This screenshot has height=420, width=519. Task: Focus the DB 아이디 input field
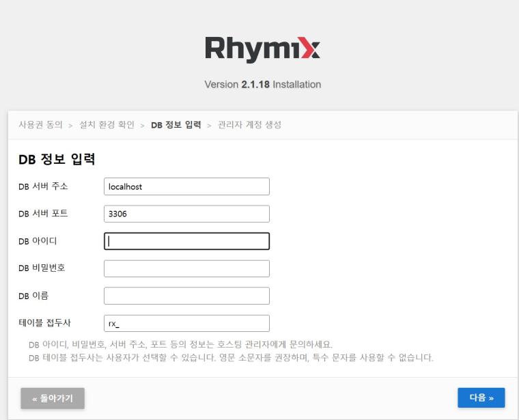pos(186,241)
